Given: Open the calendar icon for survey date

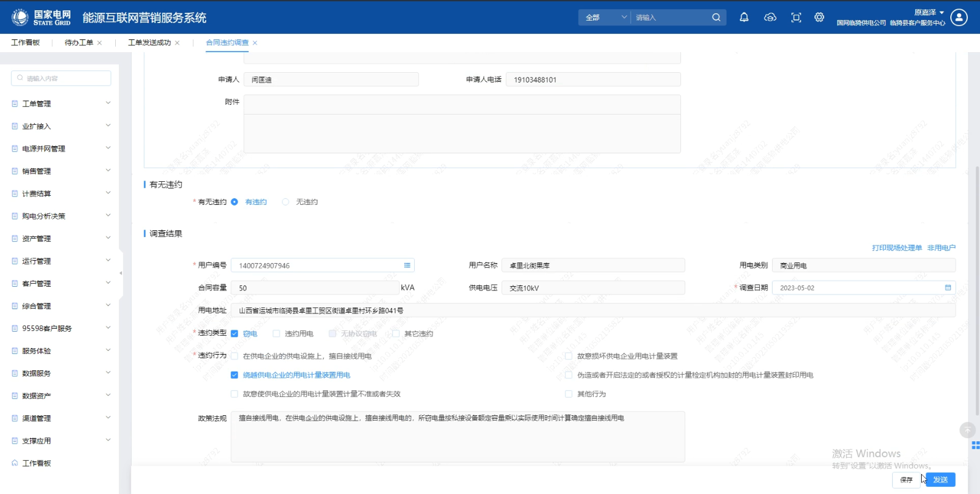Looking at the screenshot, I should pyautogui.click(x=948, y=288).
